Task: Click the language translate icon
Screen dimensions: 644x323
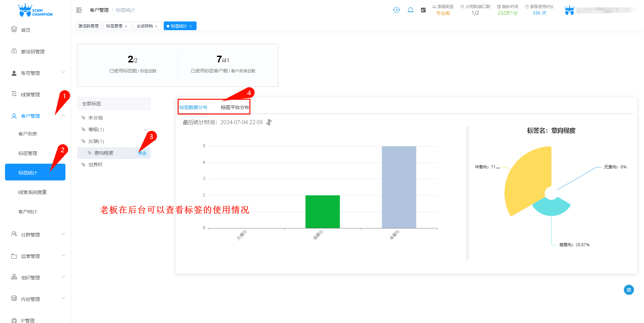Action: click(423, 10)
